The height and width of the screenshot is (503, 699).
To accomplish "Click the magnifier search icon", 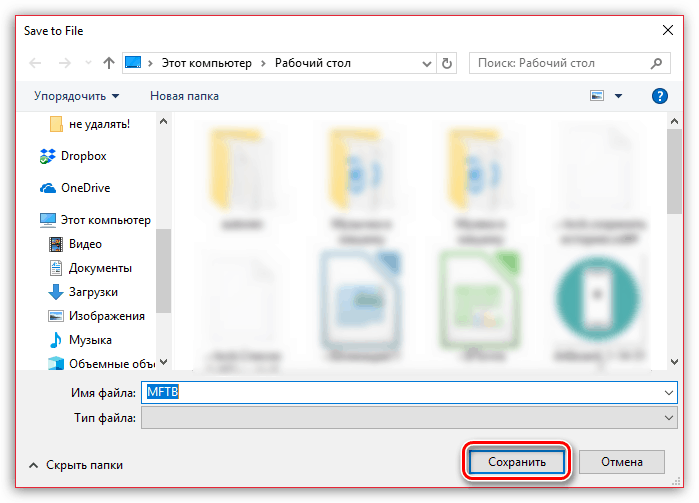I will pos(656,63).
